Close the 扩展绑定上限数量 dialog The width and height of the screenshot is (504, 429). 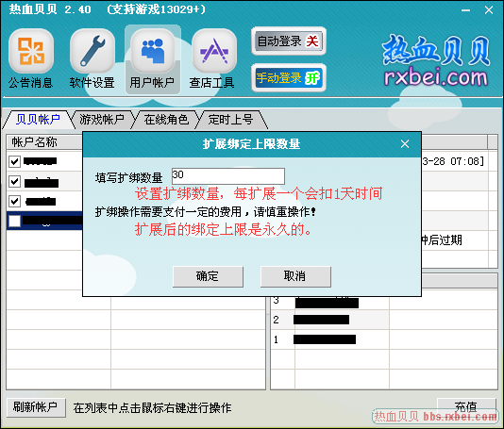405,144
